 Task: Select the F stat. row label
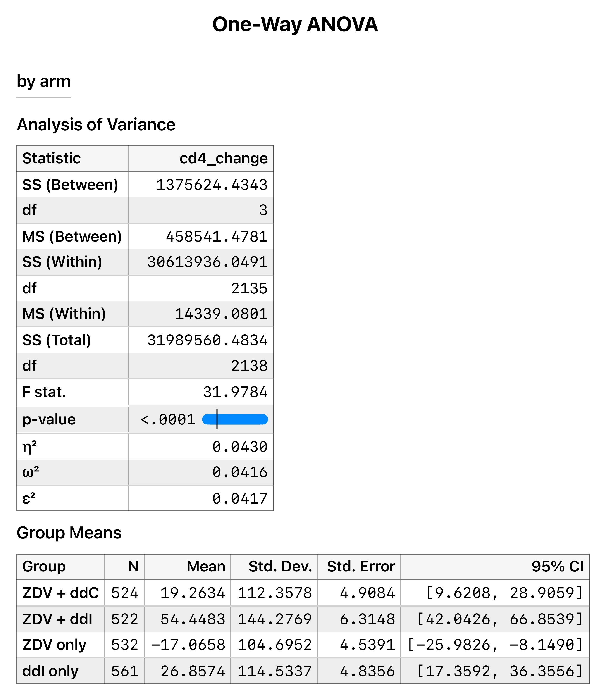[x=44, y=392]
